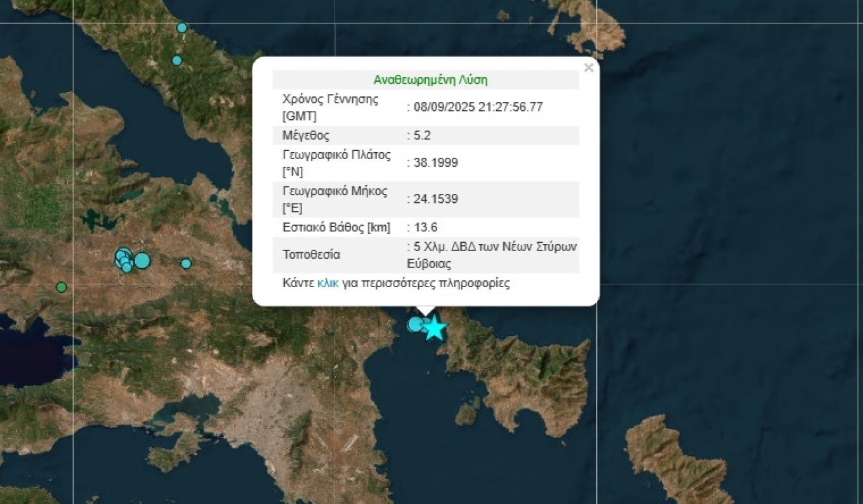Select the cyan circle left of the star
The image size is (863, 504).
click(x=416, y=325)
